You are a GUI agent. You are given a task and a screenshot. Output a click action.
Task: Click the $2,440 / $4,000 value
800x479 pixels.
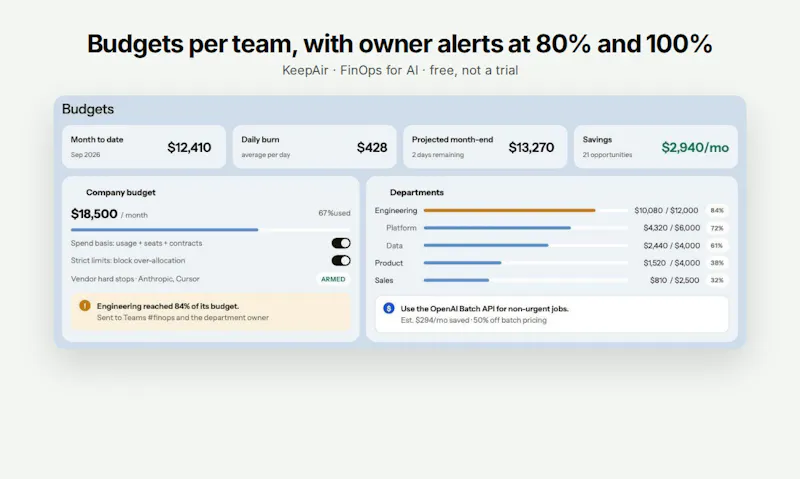pyautogui.click(x=671, y=245)
